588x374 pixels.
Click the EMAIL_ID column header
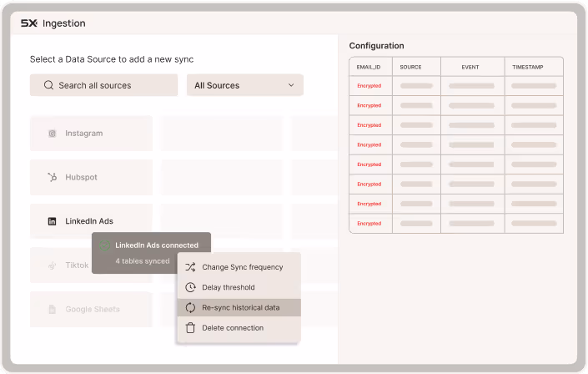(369, 68)
